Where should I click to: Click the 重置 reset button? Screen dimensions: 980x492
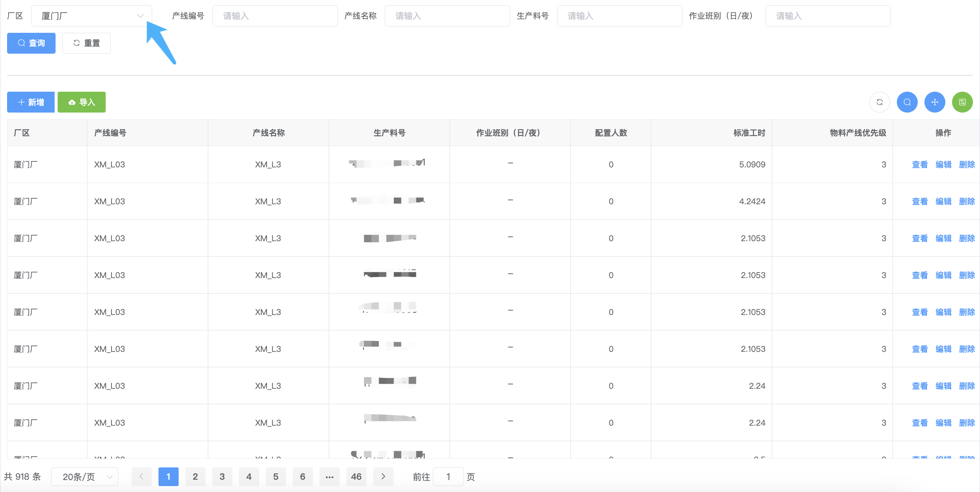pos(87,43)
